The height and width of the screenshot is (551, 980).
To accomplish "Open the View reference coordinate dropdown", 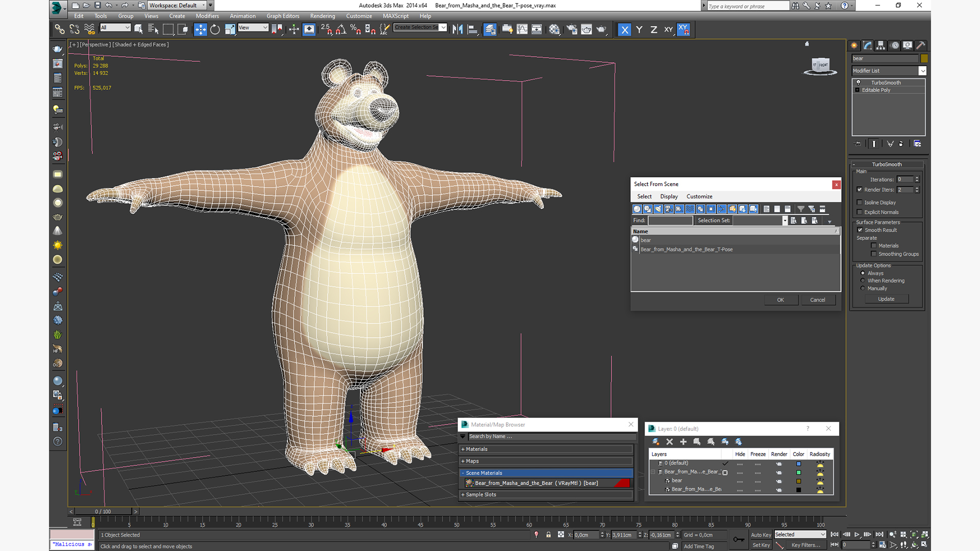I will coord(253,28).
